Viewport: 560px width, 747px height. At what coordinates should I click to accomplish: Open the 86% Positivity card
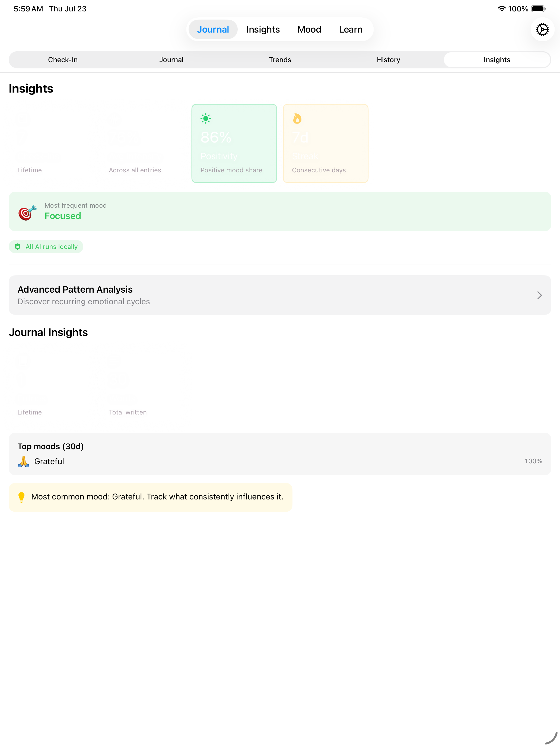pos(234,144)
